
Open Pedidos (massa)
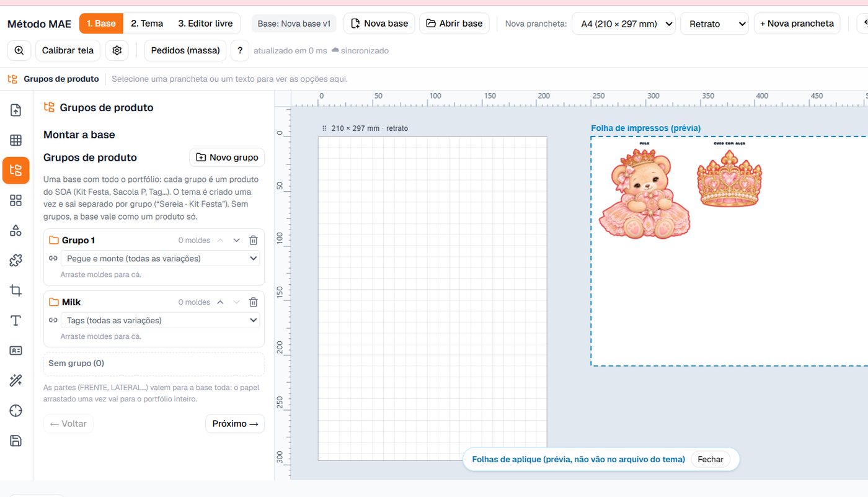tap(185, 50)
